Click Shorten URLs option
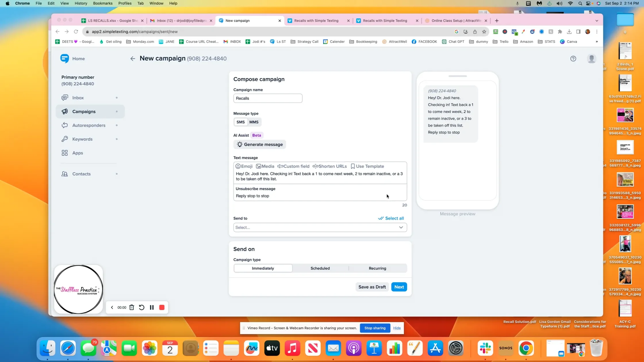Image resolution: width=644 pixels, height=362 pixels. (x=329, y=166)
